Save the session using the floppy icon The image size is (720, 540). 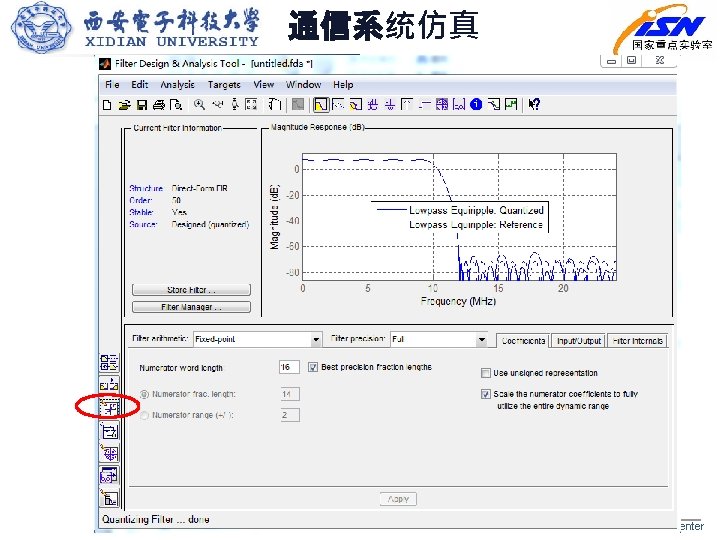coord(142,105)
